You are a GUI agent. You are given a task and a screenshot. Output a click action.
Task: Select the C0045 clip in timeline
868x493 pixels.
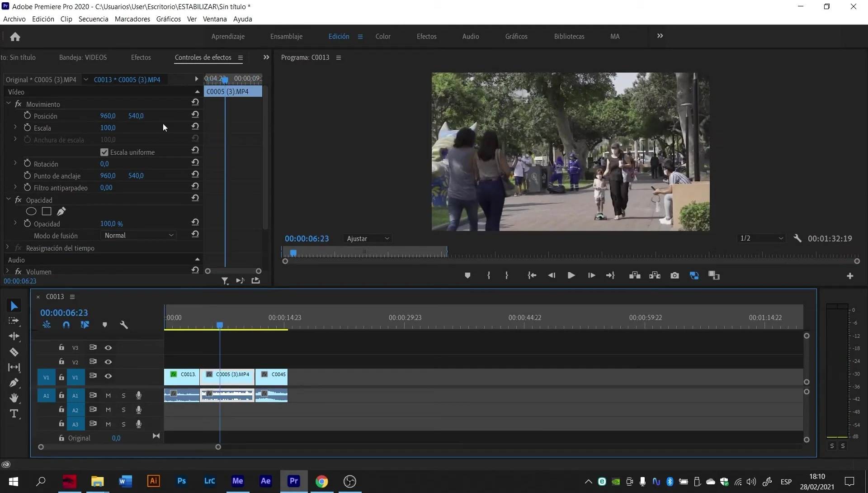click(271, 377)
